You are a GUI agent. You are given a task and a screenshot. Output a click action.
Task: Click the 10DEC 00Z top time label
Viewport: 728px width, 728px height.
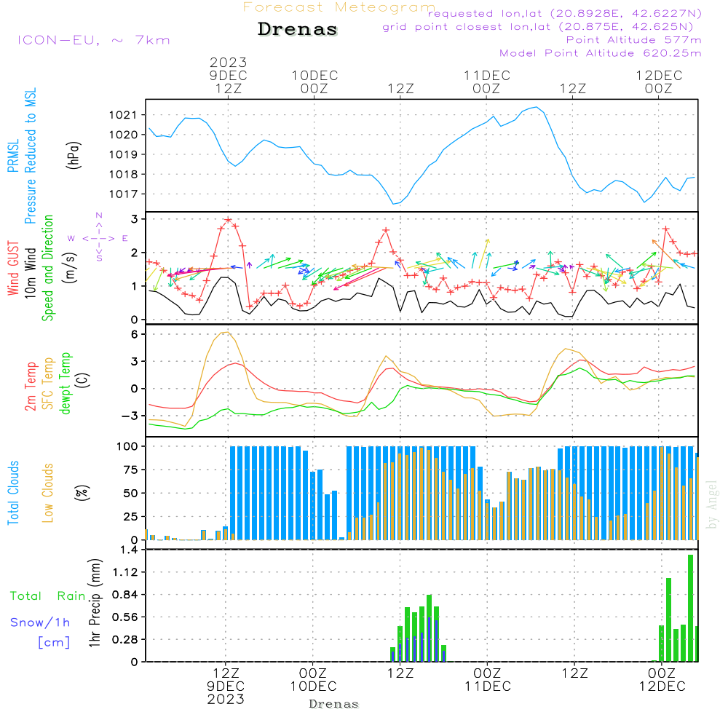[x=314, y=82]
